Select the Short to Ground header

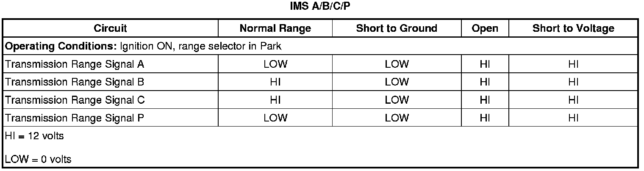(397, 28)
